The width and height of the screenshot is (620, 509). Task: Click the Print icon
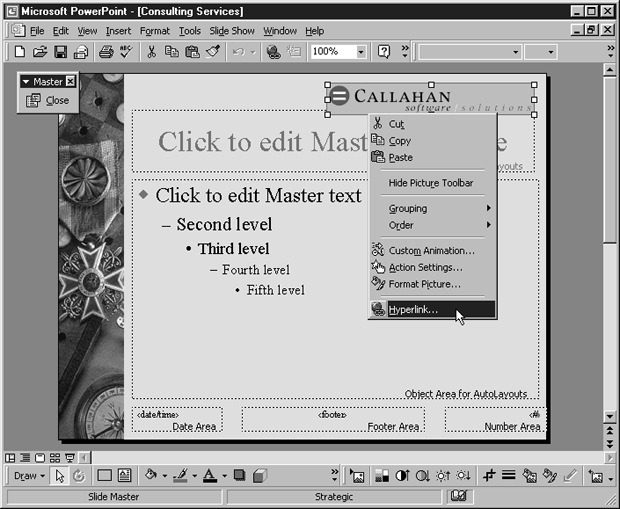pos(105,51)
